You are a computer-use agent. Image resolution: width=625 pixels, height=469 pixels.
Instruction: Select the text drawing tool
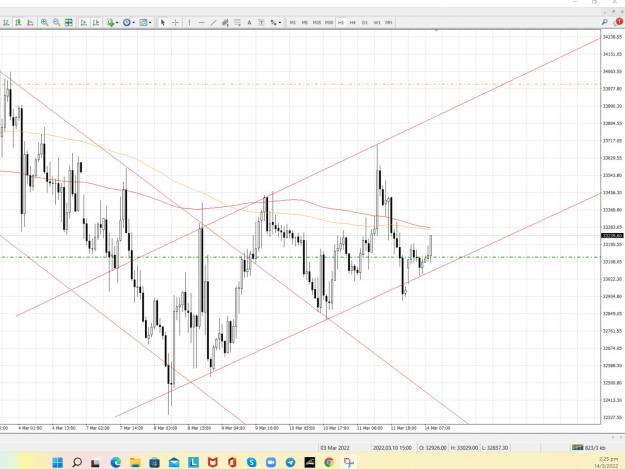pyautogui.click(x=250, y=23)
